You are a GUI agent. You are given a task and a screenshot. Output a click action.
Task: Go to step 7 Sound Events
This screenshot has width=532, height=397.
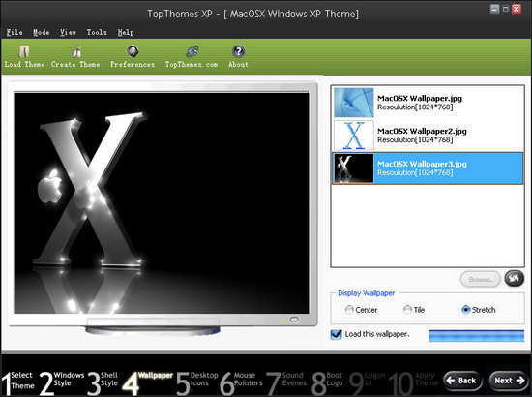coord(286,382)
